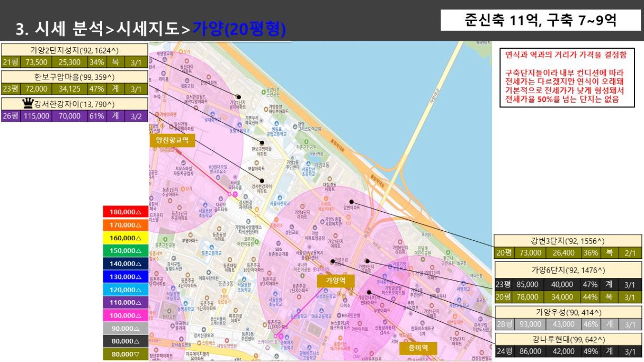Click the header 강변3단지('92, 1556^)
The image size is (644, 362).
(x=568, y=241)
